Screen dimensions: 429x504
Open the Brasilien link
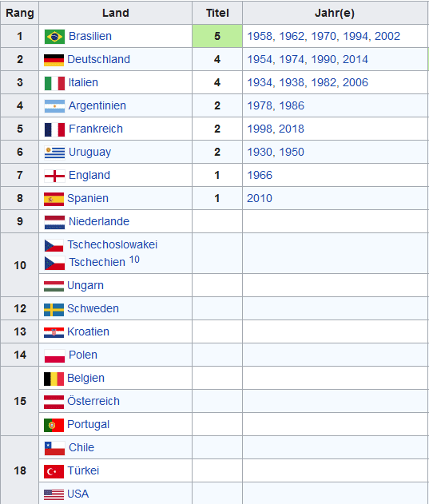tap(90, 36)
